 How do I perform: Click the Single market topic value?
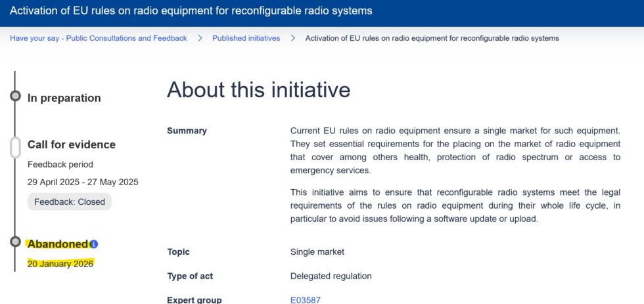point(317,251)
